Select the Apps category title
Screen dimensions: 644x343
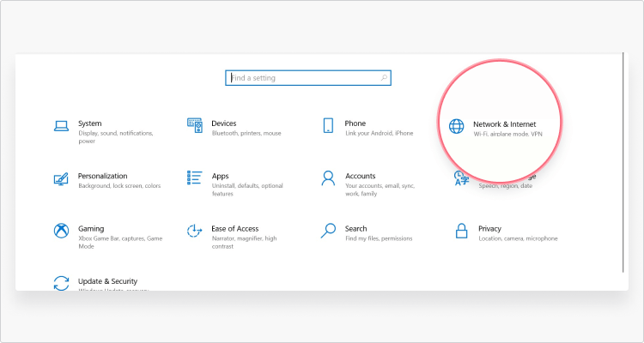(220, 177)
